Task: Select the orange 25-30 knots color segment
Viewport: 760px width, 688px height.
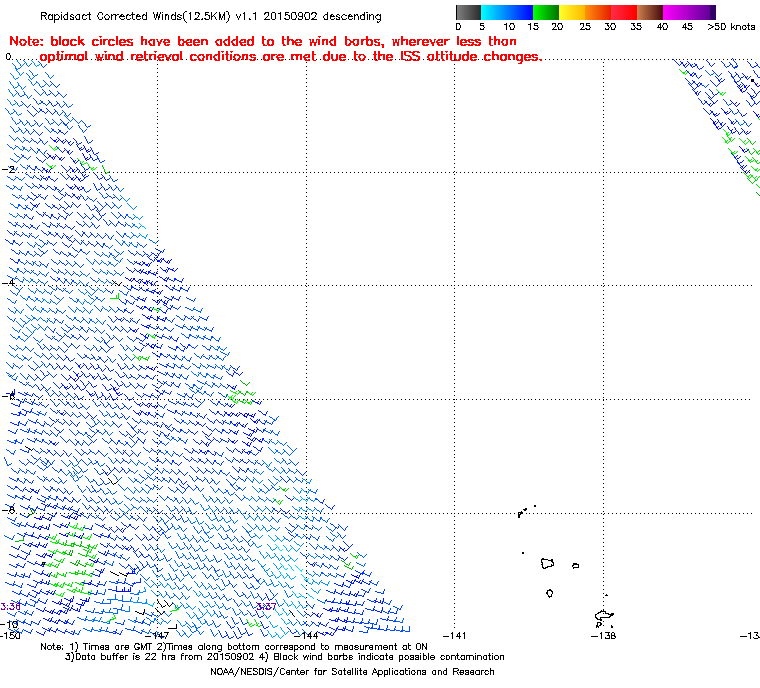Action: [598, 12]
